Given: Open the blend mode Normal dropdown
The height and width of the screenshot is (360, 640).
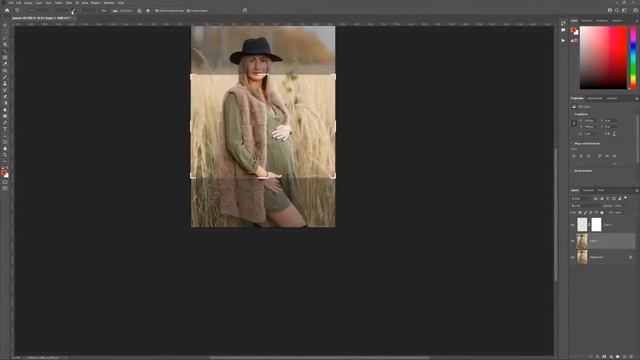Looking at the screenshot, I should [x=585, y=206].
